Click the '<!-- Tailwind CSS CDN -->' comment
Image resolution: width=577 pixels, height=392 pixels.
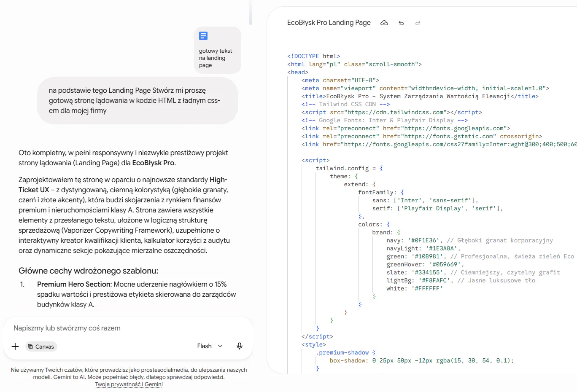(x=345, y=104)
